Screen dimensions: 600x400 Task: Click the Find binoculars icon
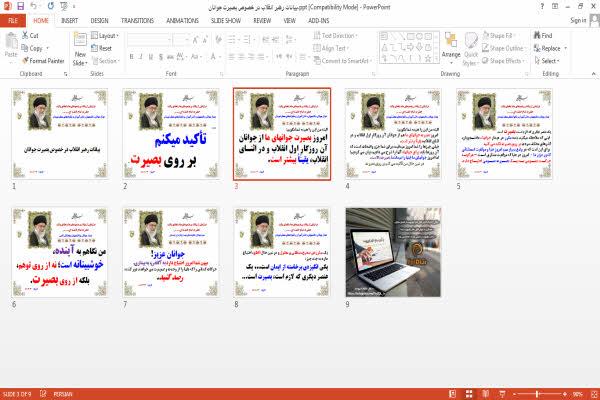pyautogui.click(x=537, y=35)
